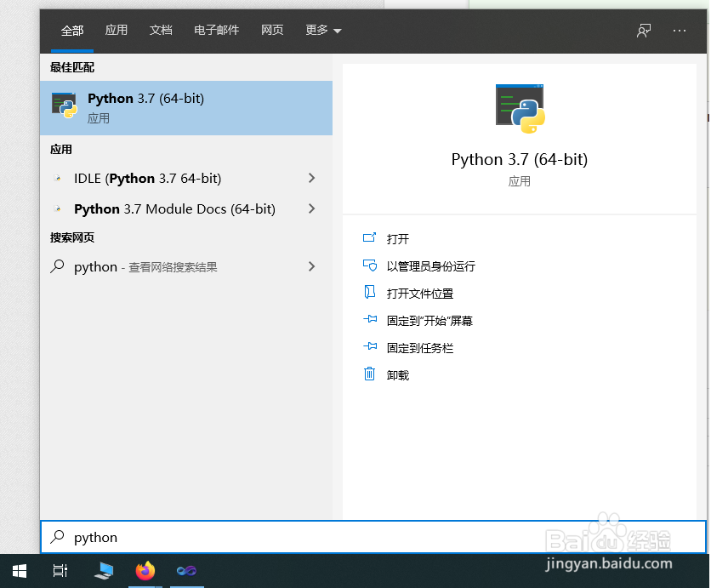
Task: Open Task View on the taskbar
Action: coord(60,571)
